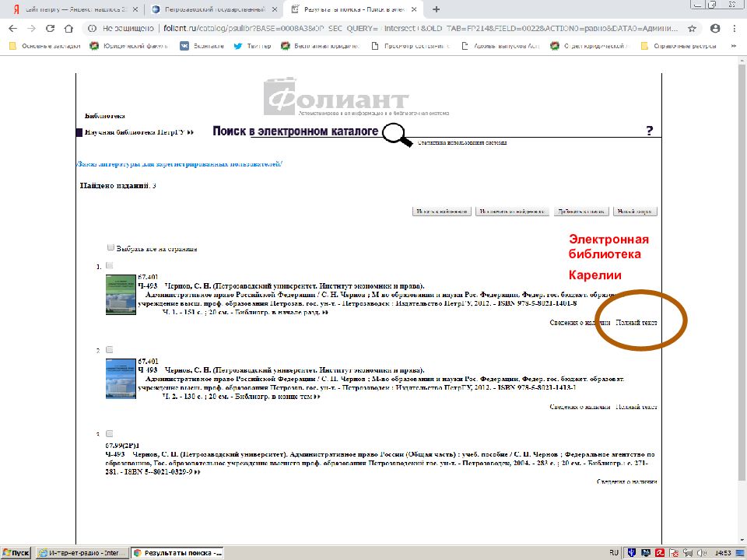Bookmark this page with star icon
This screenshot has height=560, width=747.
pos(692,28)
